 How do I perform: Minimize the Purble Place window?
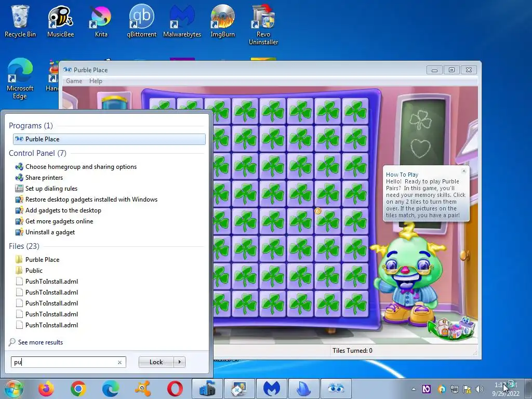(434, 70)
